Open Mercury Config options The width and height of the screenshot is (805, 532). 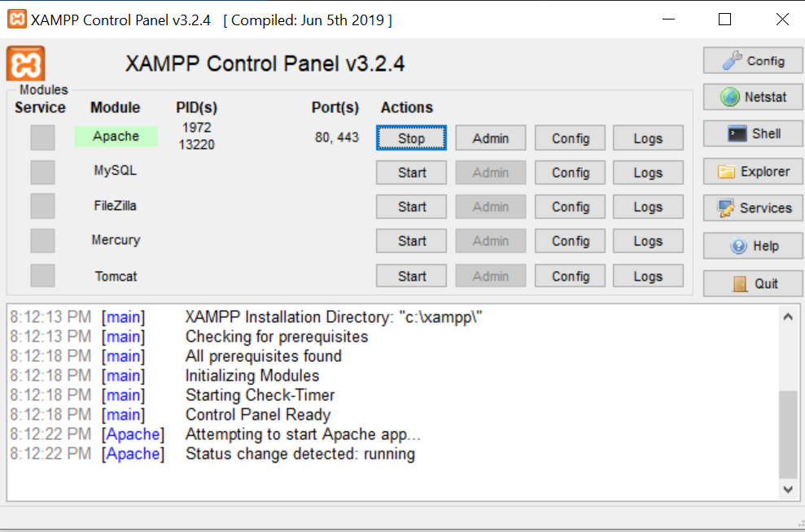point(570,241)
